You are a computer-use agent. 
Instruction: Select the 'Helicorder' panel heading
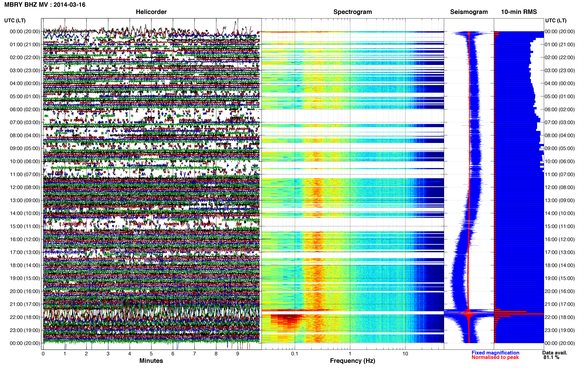[x=151, y=12]
